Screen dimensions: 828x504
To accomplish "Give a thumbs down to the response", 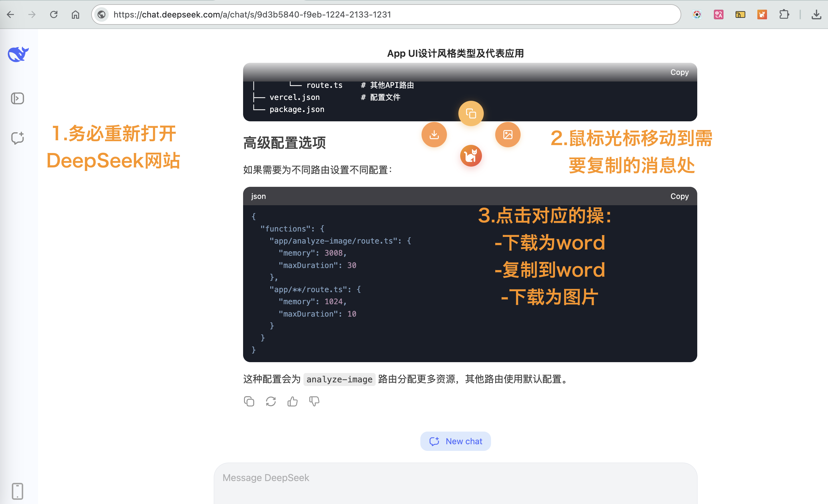I will click(x=313, y=401).
